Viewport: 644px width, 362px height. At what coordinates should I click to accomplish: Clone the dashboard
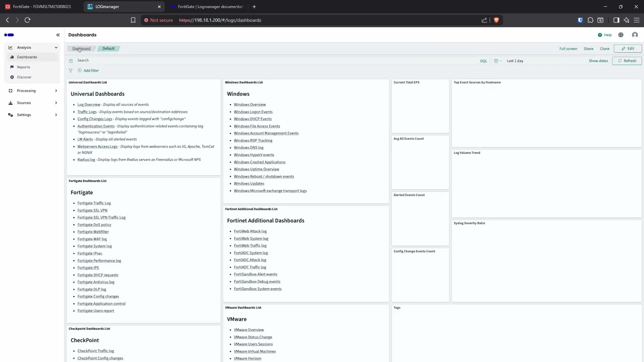(x=604, y=49)
